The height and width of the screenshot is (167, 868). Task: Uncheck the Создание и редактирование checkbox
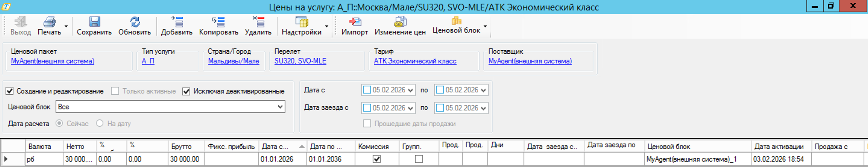(10, 91)
